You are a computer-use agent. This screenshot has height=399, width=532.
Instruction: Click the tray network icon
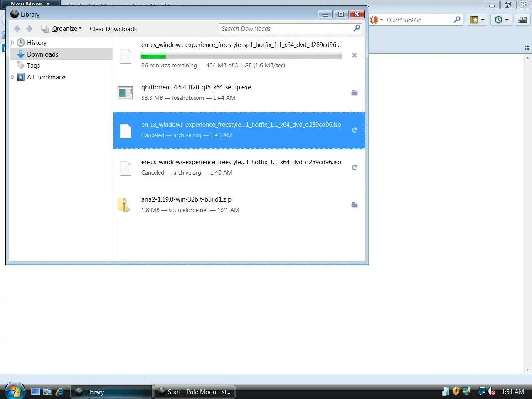[481, 392]
